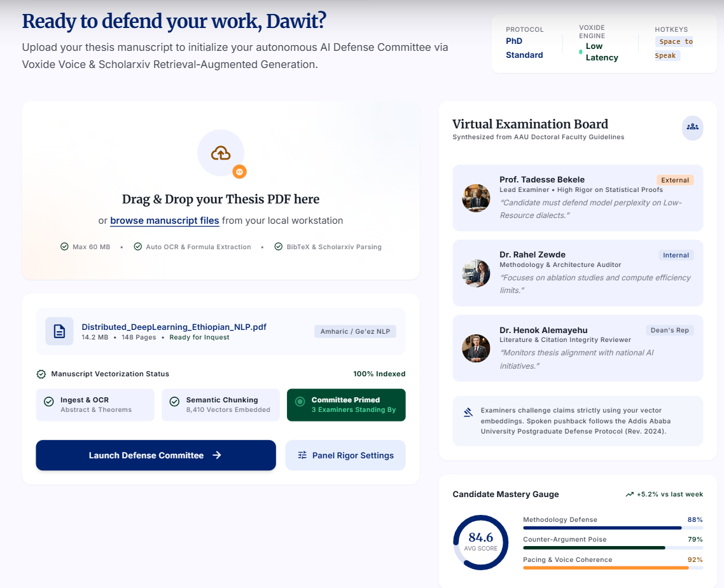Click the 148 Pages text
Viewport: 724px width, 588px height.
click(x=139, y=337)
